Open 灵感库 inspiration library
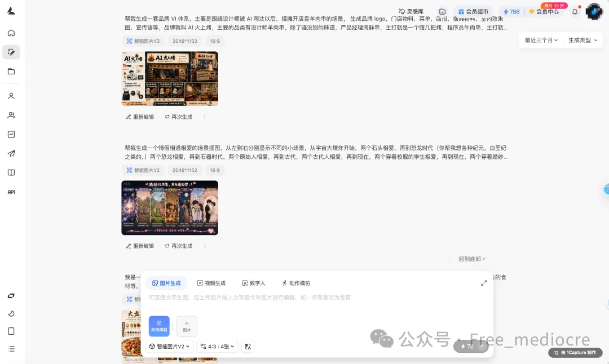 (x=411, y=12)
